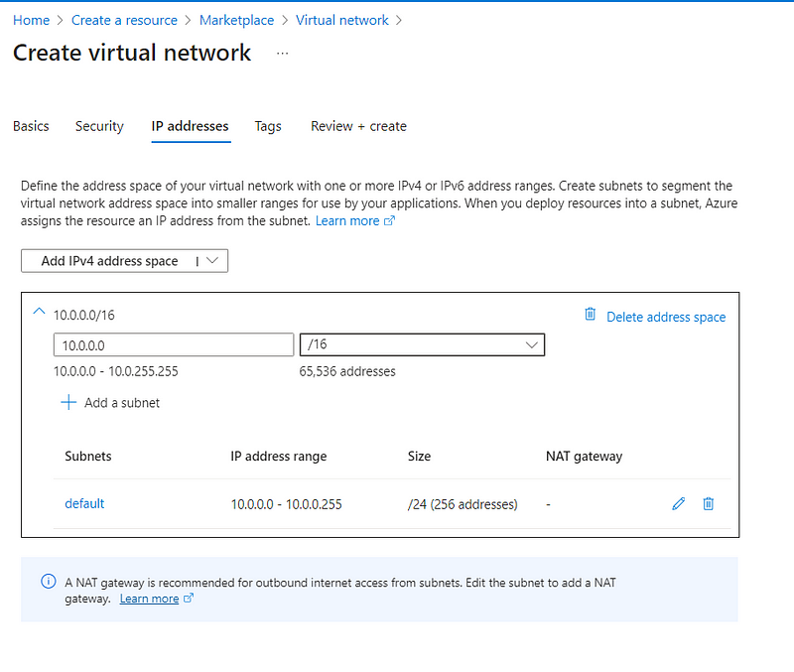The image size is (794, 672).
Task: Open the /16 prefix size dropdown
Action: [x=422, y=344]
